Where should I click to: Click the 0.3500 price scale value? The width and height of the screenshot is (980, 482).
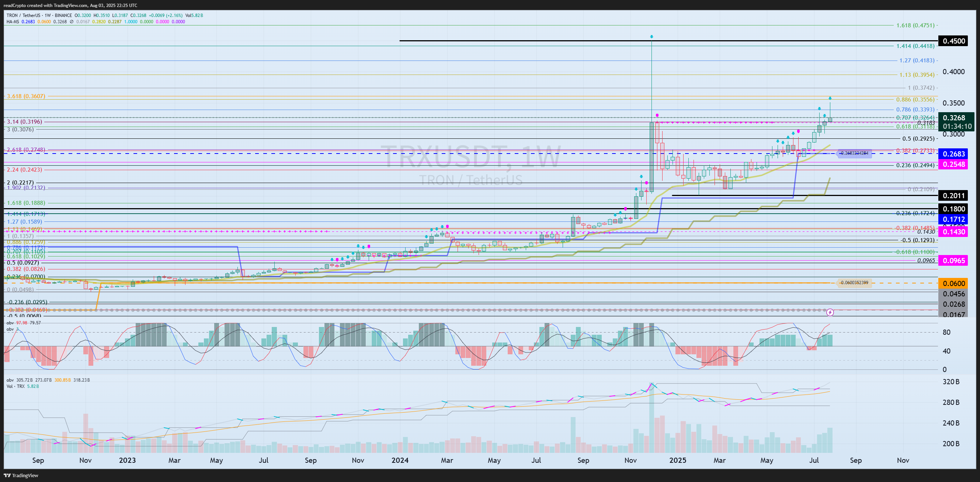tap(954, 103)
